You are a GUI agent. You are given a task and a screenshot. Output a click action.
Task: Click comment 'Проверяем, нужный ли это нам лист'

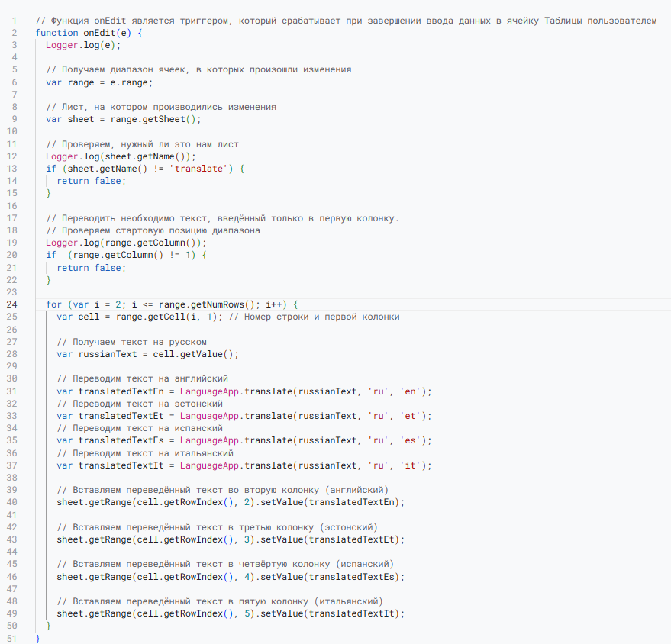pyautogui.click(x=142, y=144)
